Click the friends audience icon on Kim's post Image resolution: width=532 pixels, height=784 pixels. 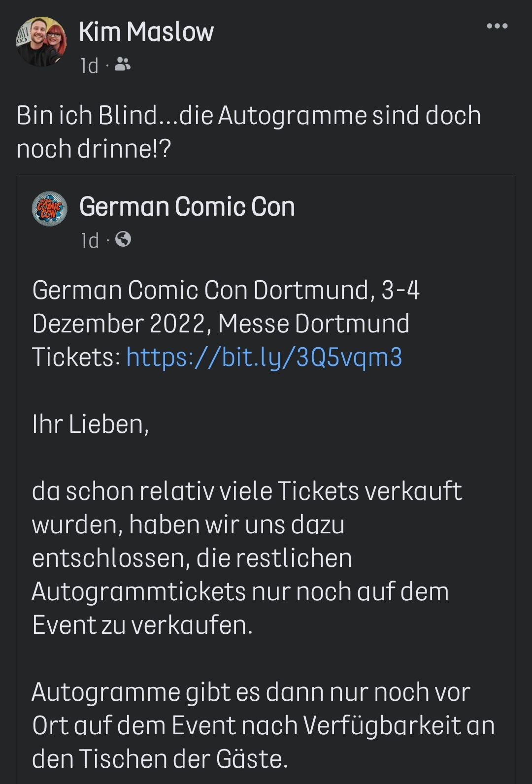pyautogui.click(x=123, y=64)
